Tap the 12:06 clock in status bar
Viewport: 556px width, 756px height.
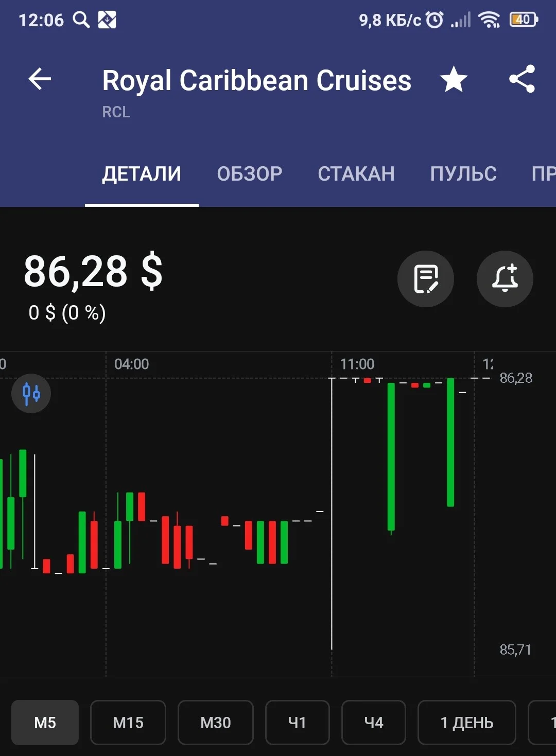(41, 20)
